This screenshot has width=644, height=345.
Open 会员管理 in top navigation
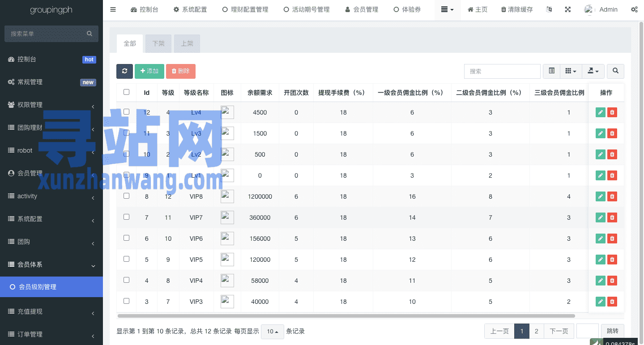[362, 9]
